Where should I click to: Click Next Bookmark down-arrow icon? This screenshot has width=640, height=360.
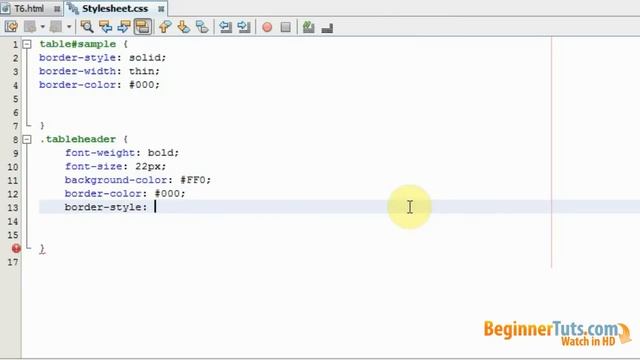click(x=184, y=27)
